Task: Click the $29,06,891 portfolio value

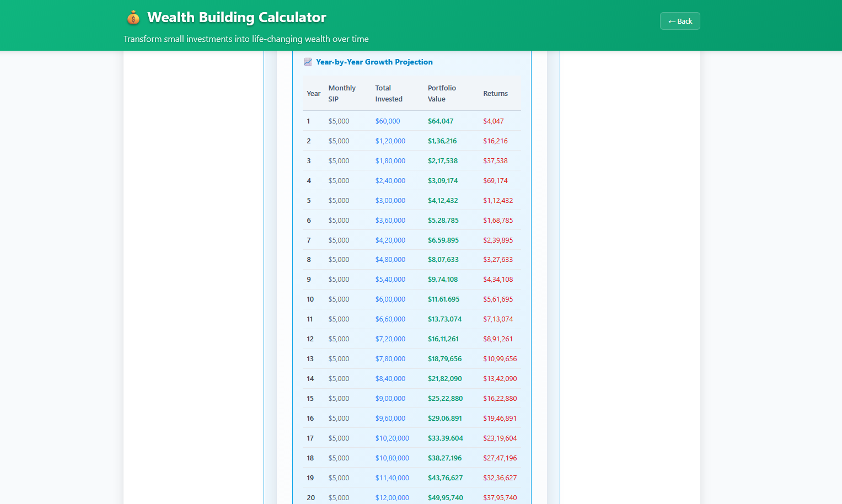Action: click(445, 418)
